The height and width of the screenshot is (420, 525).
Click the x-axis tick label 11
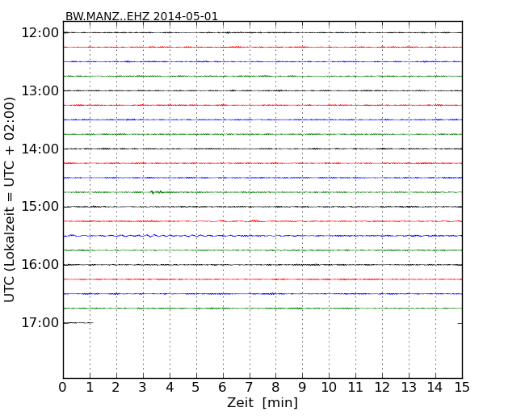(x=355, y=388)
